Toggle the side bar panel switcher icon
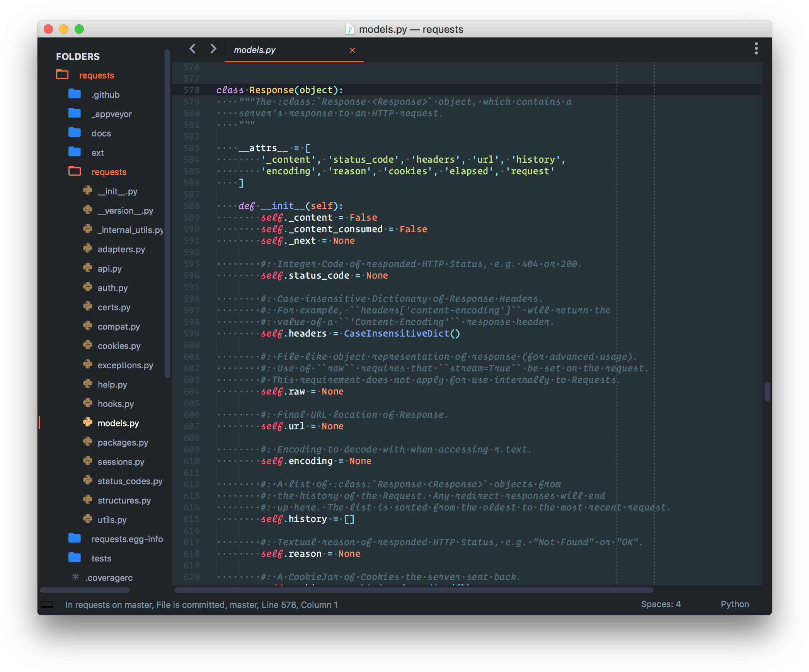Viewport: 809px width, 672px height. pos(47,605)
